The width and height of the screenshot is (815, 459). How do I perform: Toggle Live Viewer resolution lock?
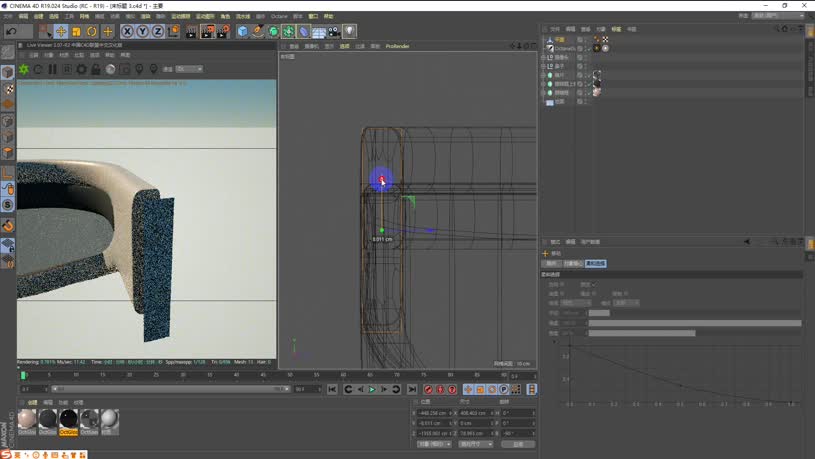[x=96, y=69]
